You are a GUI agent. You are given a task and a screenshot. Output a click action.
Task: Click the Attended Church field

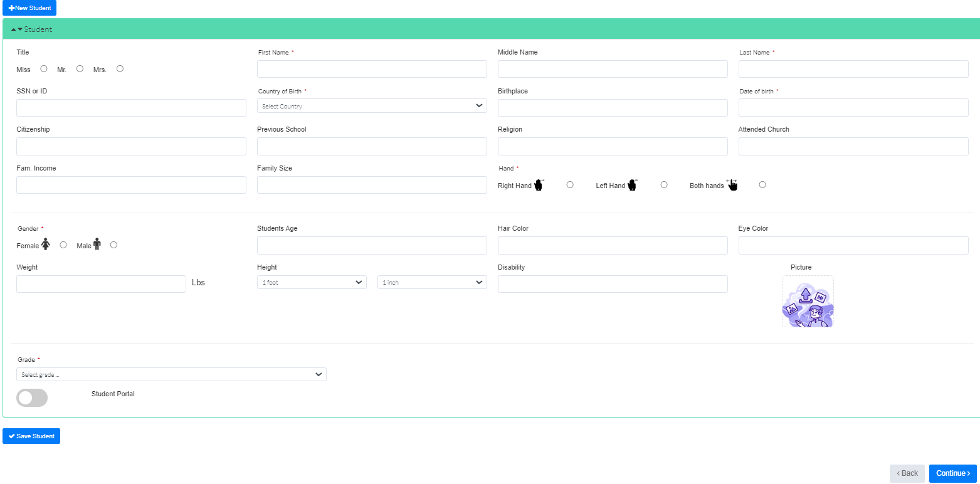coord(853,147)
